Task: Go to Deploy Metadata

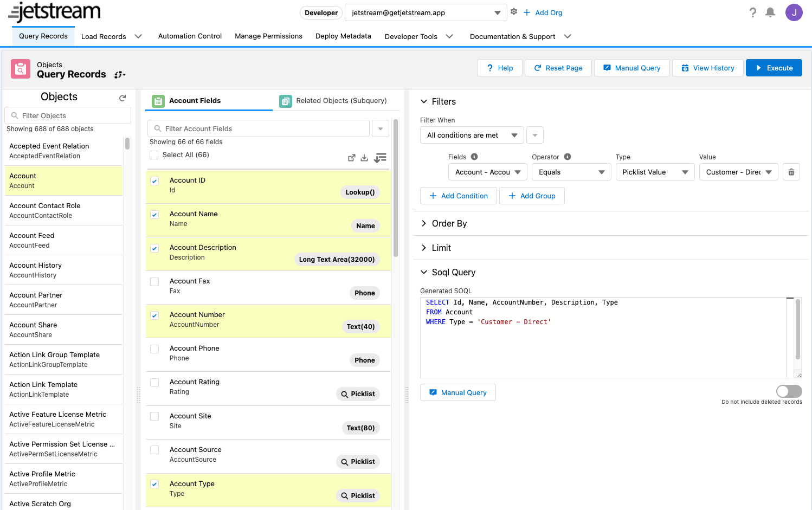Action: coord(343,36)
